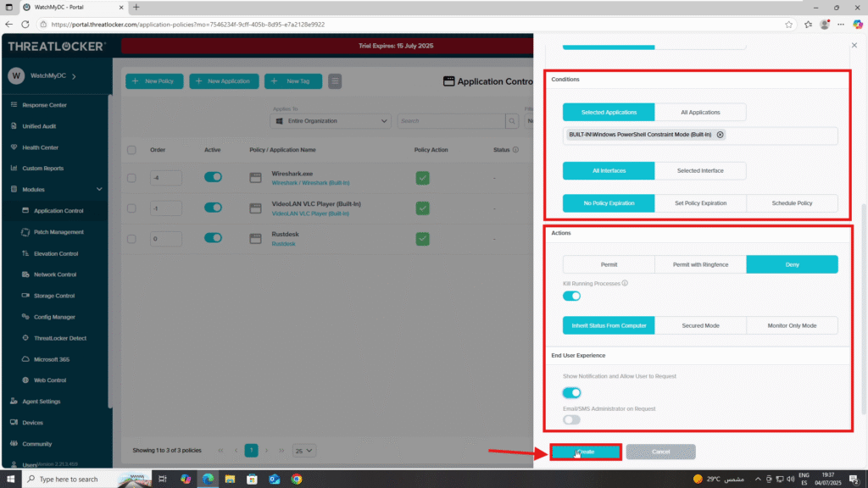Viewport: 868px width, 488px height.
Task: Close the policy side panel
Action: [x=854, y=46]
